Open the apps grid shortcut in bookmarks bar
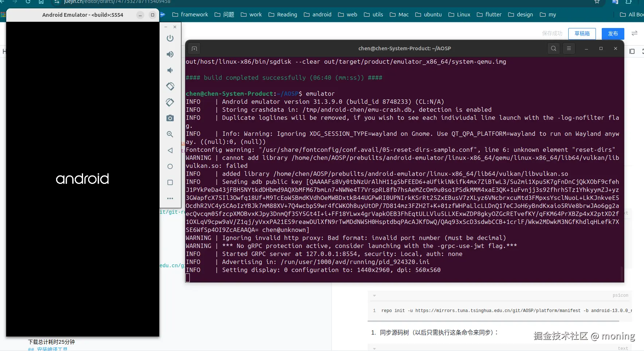The width and height of the screenshot is (644, 351). (3, 15)
